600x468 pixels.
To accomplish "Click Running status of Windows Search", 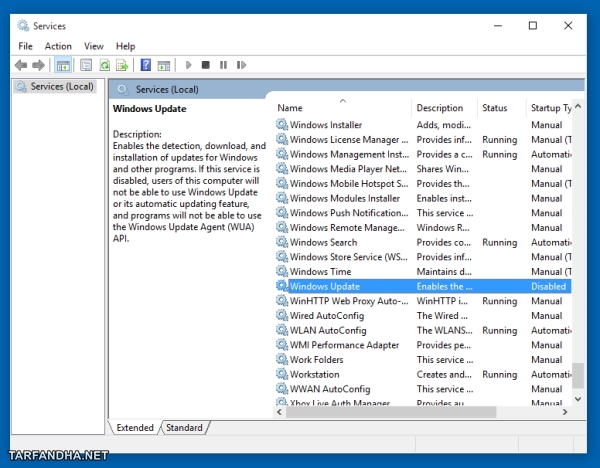I will pos(499,242).
